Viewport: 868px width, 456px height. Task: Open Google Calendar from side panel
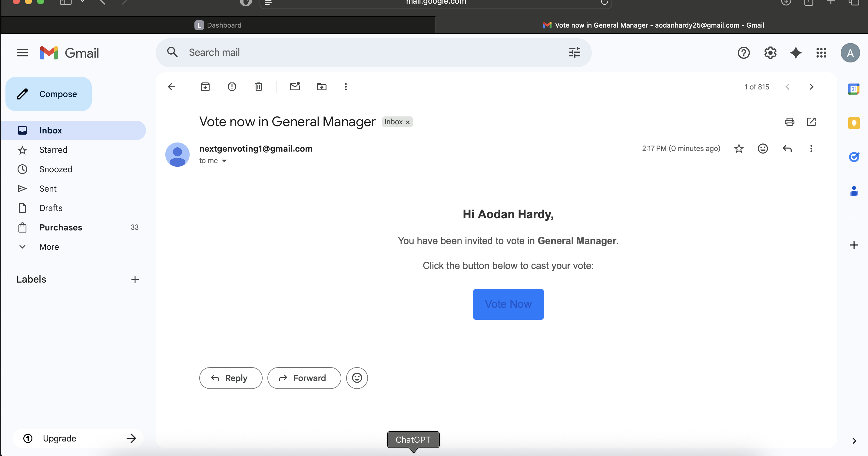point(854,89)
